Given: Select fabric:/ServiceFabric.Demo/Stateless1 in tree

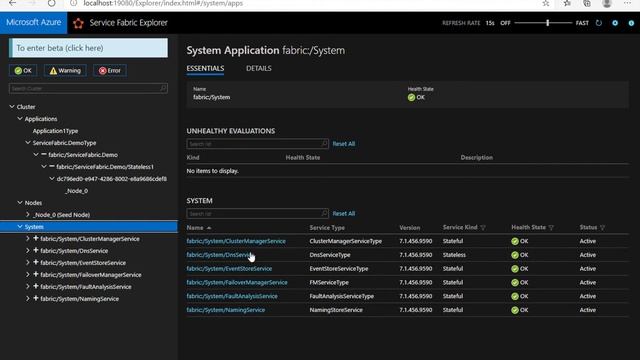Looking at the screenshot, I should click(x=105, y=167).
